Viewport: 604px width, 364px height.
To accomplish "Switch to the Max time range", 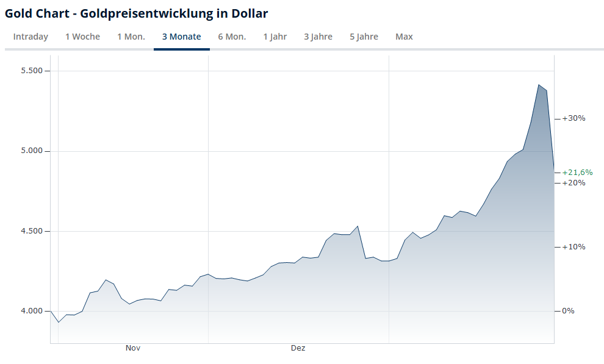I will pos(404,37).
